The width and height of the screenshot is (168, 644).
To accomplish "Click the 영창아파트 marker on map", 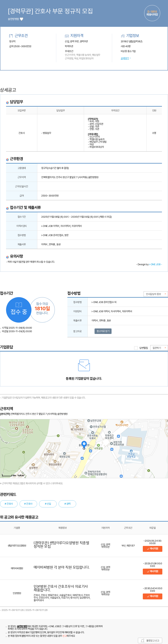I will pos(49,451).
